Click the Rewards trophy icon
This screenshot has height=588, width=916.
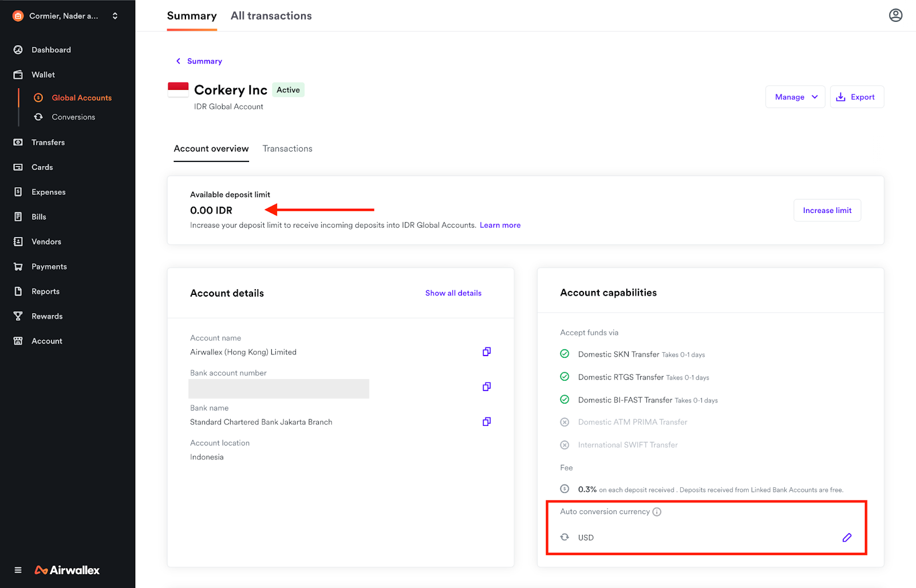(18, 316)
